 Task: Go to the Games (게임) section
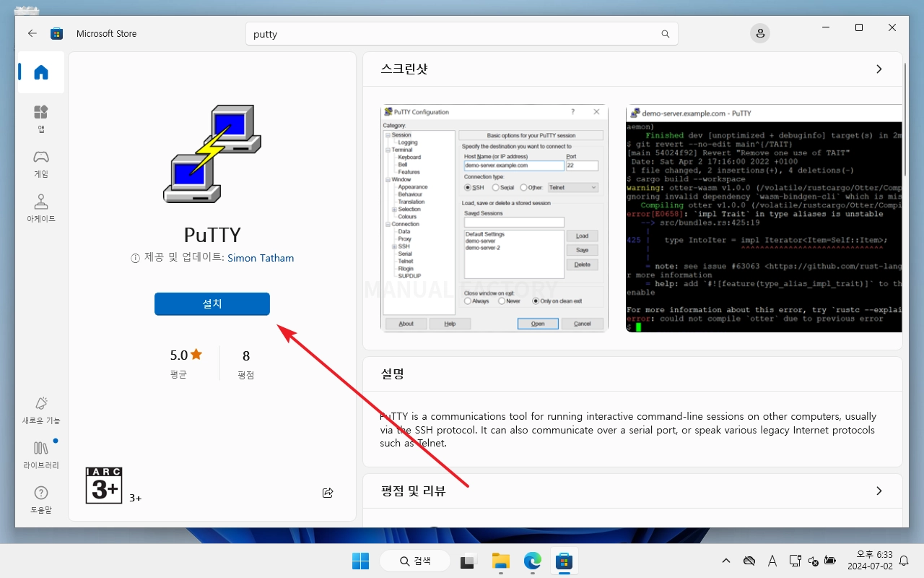pyautogui.click(x=41, y=163)
